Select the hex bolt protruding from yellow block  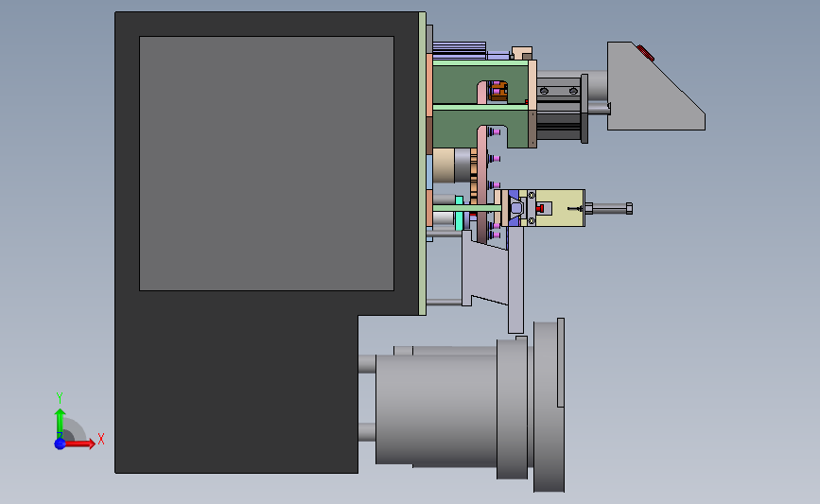(x=609, y=209)
